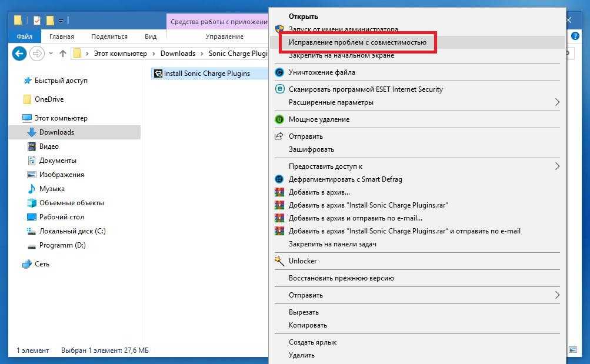This screenshot has height=364, width=590.
Task: Select Downloads in the navigation pane
Action: click(x=56, y=132)
